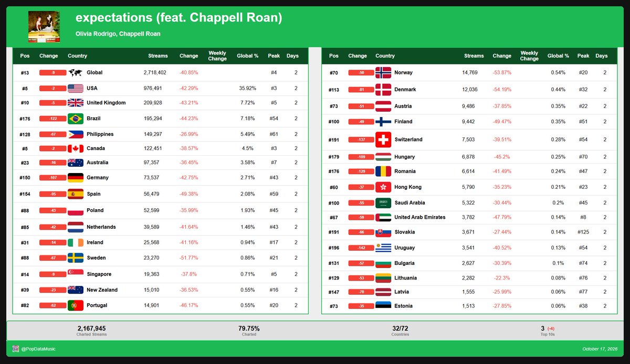Click the Bulgaria flag icon
630x364 pixels.
tap(383, 263)
